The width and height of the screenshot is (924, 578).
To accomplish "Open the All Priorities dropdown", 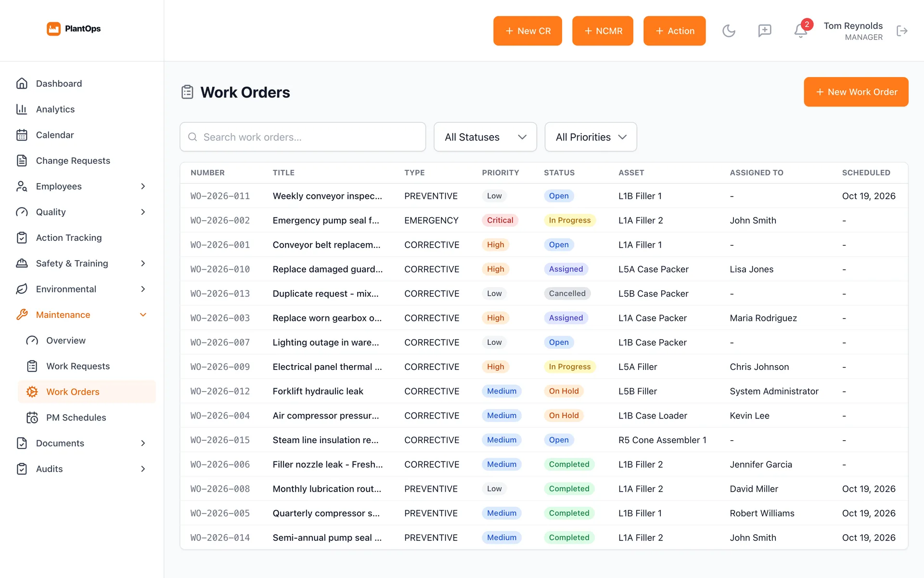I will coord(590,137).
